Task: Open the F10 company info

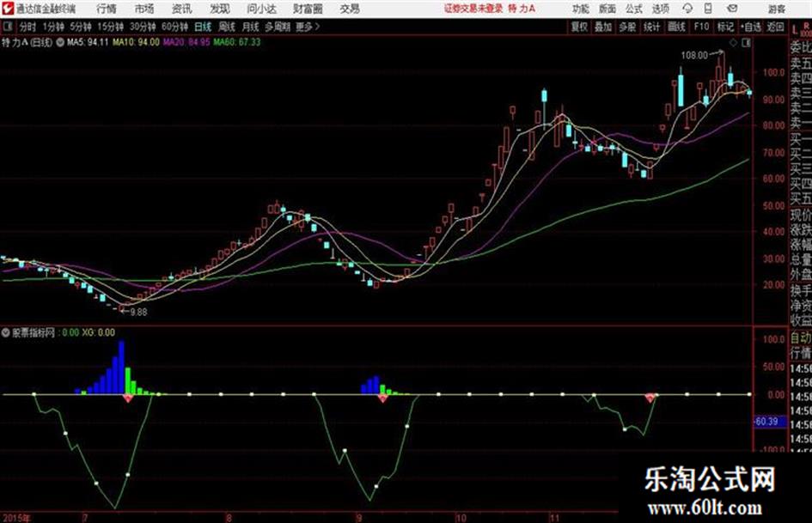Action: [701, 27]
